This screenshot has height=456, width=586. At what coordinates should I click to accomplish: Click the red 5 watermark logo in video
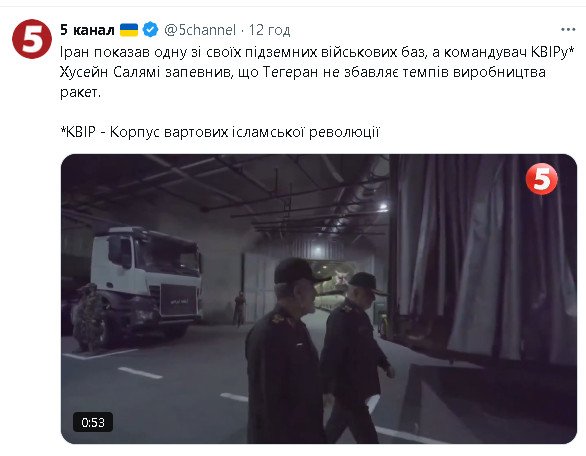[x=542, y=180]
